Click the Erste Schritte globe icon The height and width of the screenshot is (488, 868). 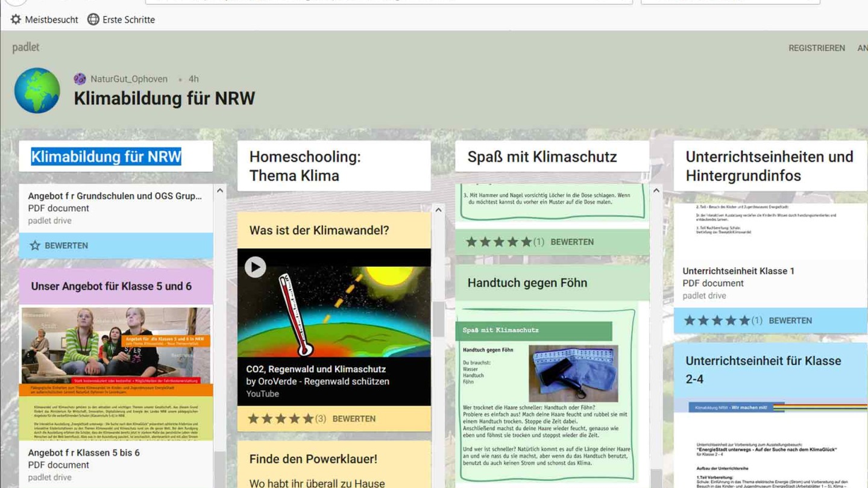click(x=93, y=19)
